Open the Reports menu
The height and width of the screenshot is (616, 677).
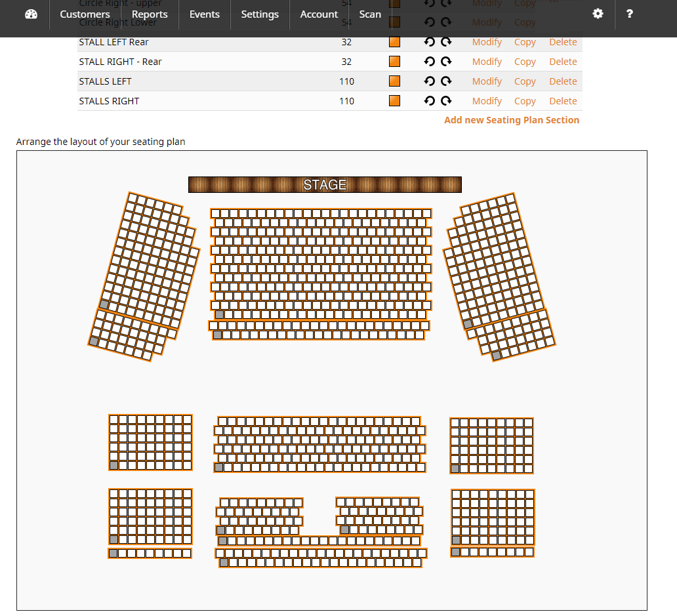[x=150, y=14]
